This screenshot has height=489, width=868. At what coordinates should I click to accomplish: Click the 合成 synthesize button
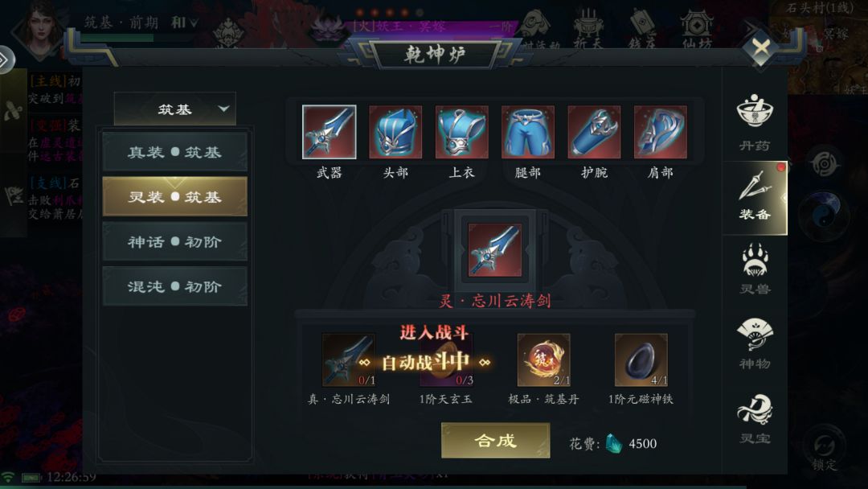495,440
